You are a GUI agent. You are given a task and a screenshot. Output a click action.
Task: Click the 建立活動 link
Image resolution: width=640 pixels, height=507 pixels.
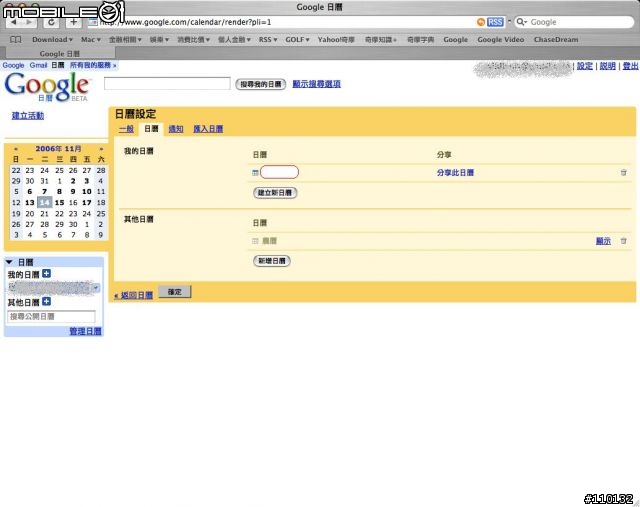[x=28, y=116]
